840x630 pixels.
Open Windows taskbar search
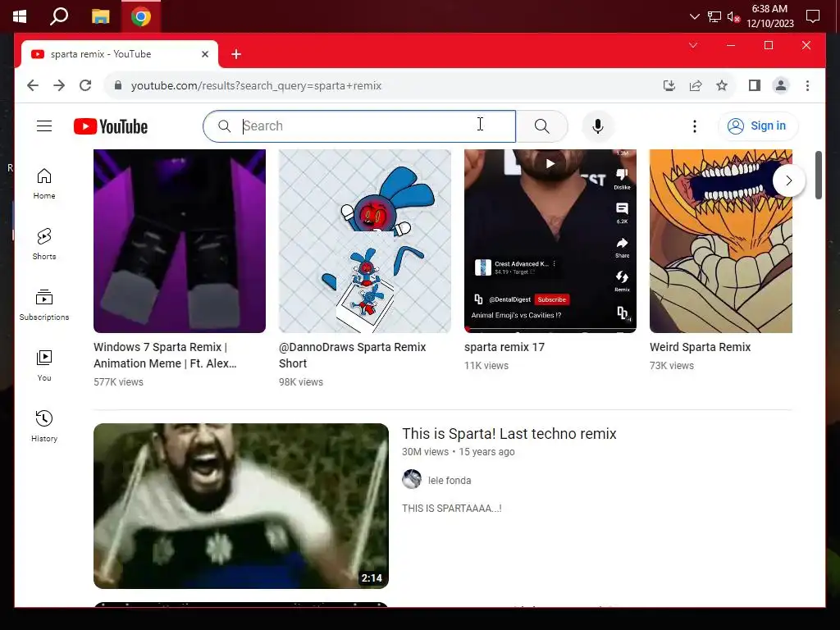click(59, 16)
